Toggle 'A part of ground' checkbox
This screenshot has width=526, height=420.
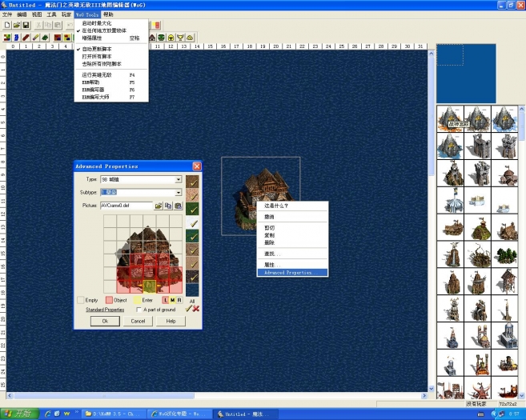tap(139, 310)
